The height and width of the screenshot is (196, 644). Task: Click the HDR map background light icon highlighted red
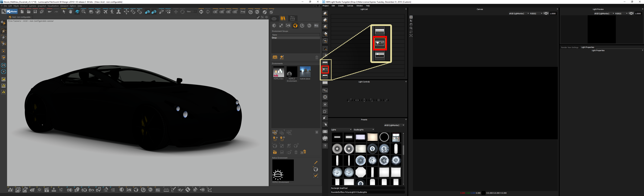click(x=325, y=69)
